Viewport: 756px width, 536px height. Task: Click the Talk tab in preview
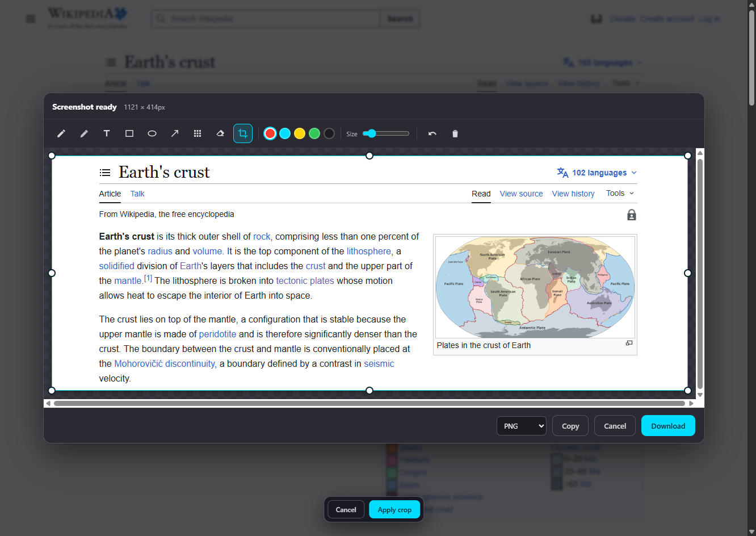[x=137, y=194]
